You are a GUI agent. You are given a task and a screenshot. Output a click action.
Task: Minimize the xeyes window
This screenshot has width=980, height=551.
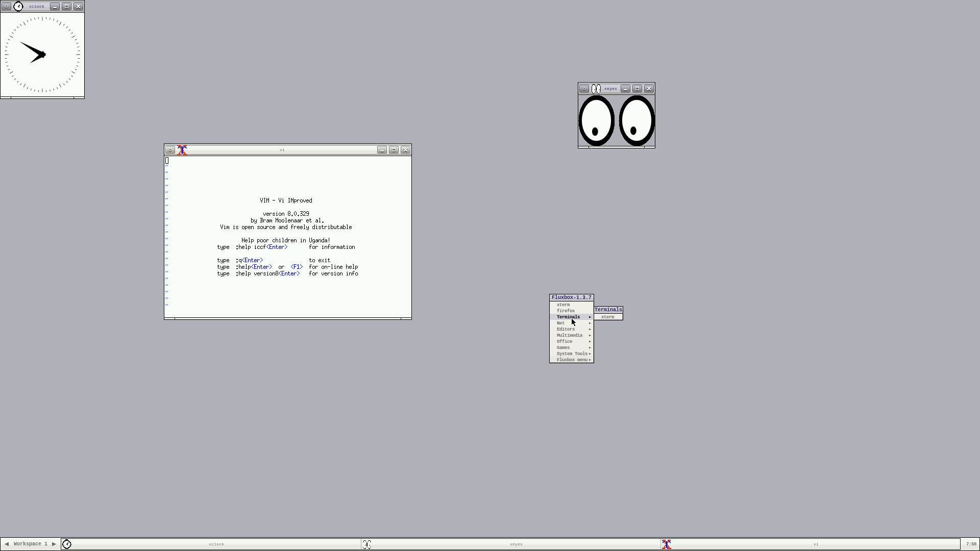point(625,89)
